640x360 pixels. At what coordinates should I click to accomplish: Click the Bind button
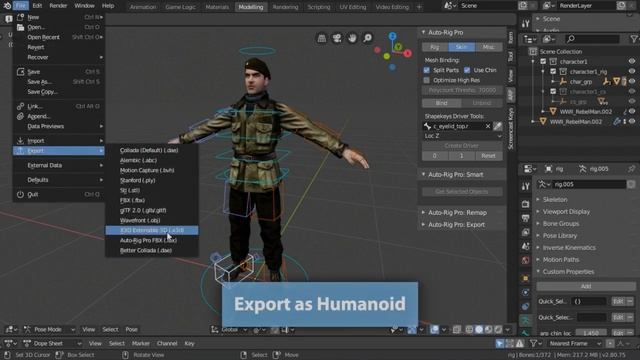[x=442, y=103]
